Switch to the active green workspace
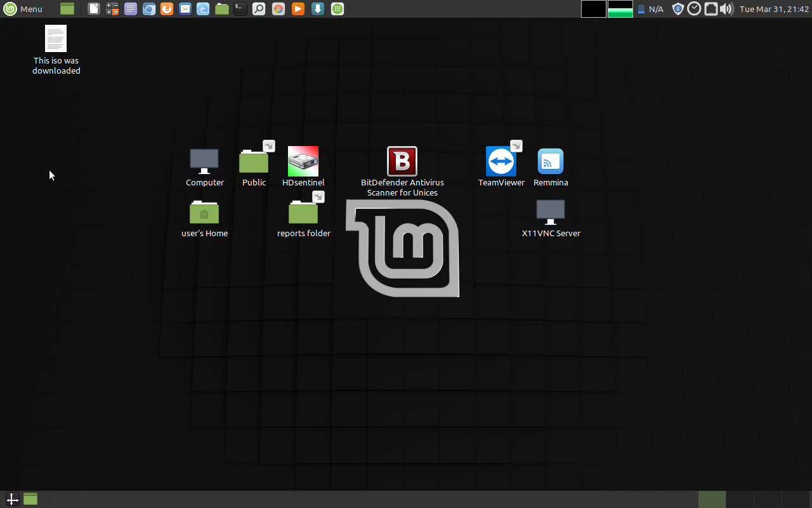This screenshot has width=812, height=508. [712, 499]
